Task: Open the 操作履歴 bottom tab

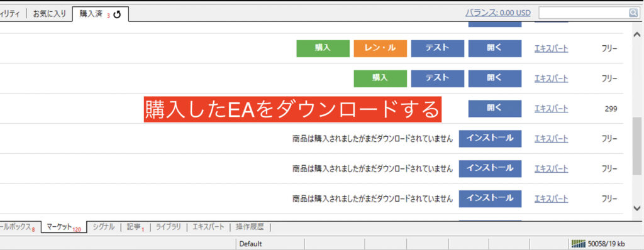Action: 250,227
